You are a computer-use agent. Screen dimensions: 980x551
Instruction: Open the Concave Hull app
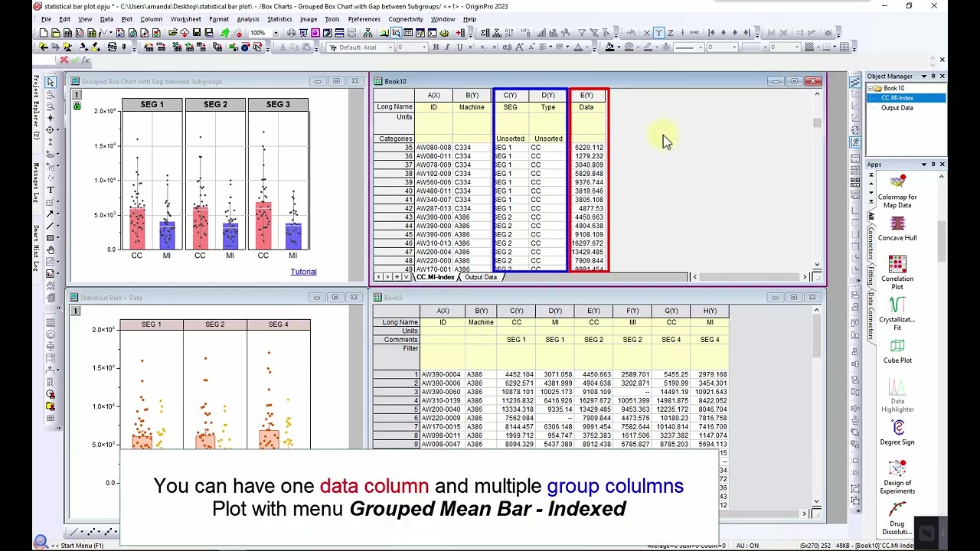tap(897, 229)
